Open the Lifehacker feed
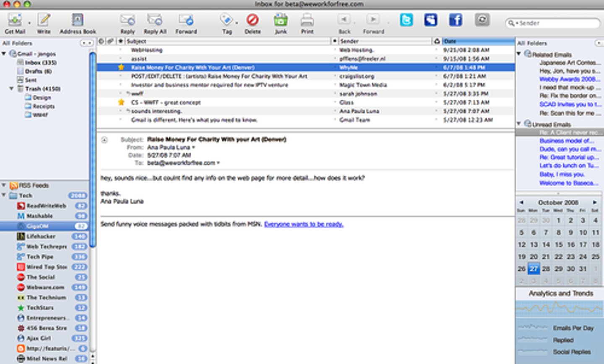Image resolution: width=604 pixels, height=364 pixels. (41, 236)
